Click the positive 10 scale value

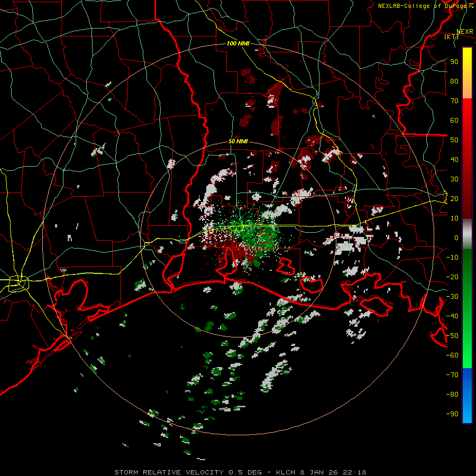[454, 218]
